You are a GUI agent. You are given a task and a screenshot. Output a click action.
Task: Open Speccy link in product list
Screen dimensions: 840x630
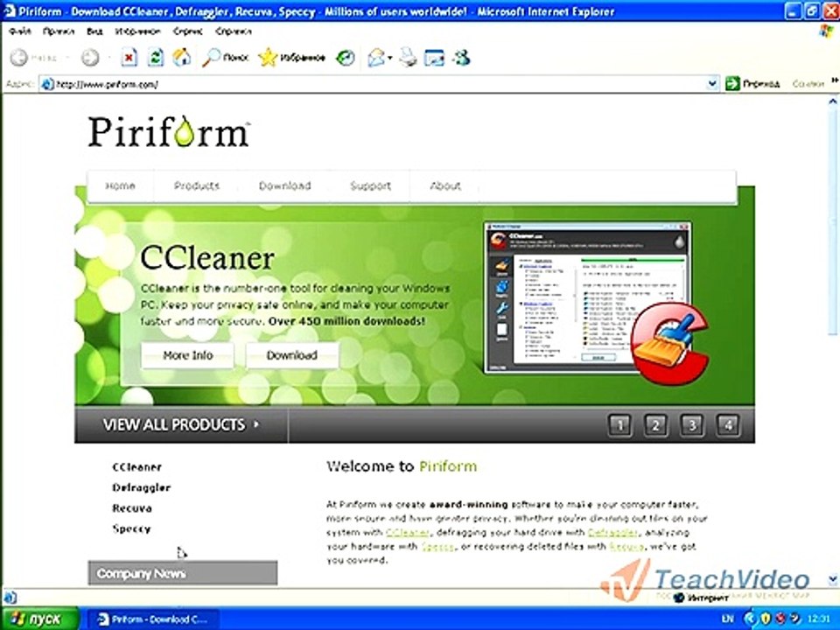[x=132, y=528]
